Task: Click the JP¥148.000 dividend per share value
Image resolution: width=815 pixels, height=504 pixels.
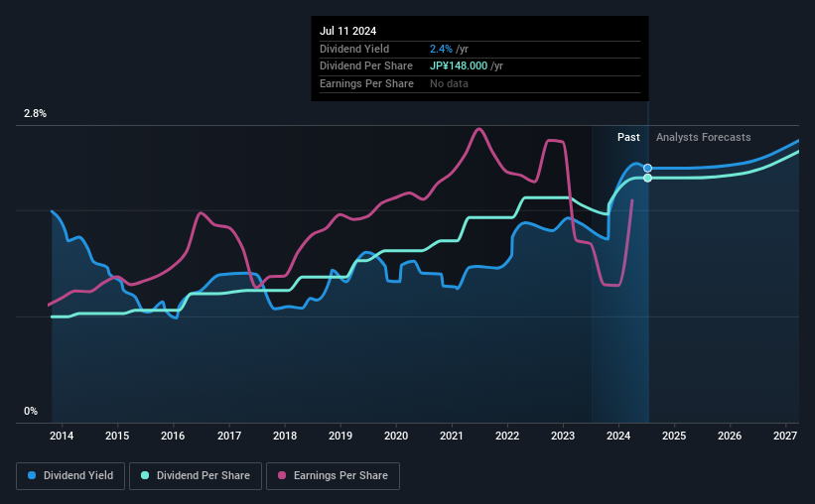Action: [459, 66]
